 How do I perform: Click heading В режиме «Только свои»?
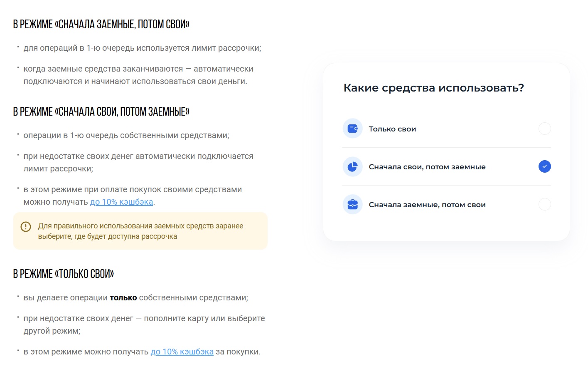coord(63,274)
